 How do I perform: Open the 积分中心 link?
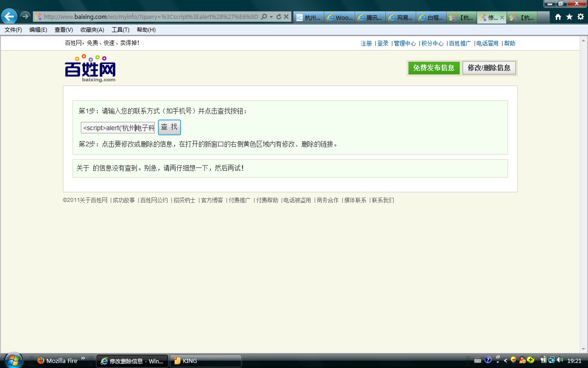pos(432,43)
